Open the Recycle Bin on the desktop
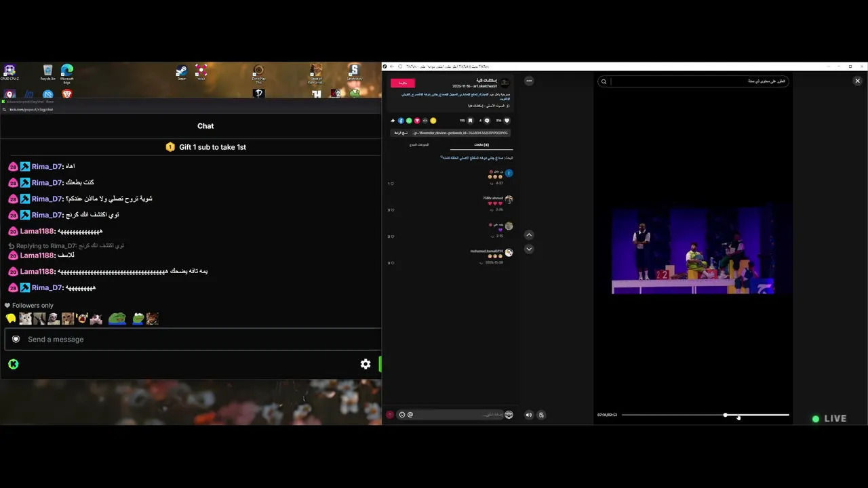 click(47, 72)
